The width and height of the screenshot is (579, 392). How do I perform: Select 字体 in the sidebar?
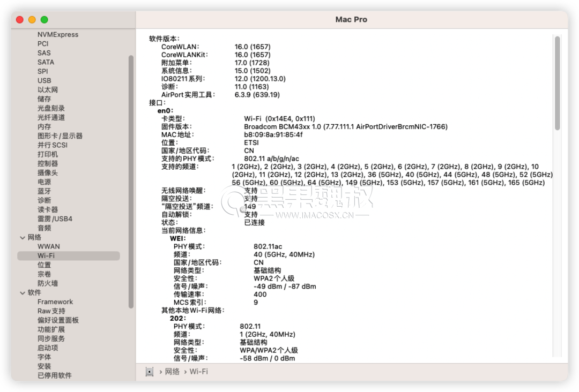tap(44, 357)
